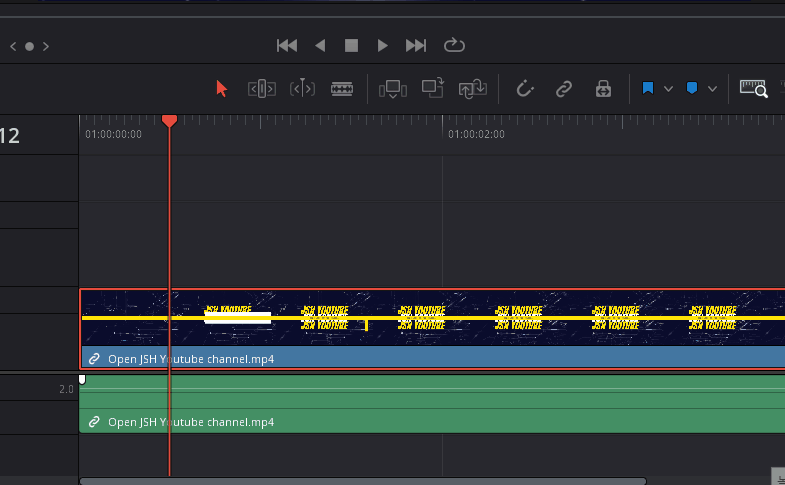Play the timeline forward
Viewport: 785px width, 485px height.
382,46
